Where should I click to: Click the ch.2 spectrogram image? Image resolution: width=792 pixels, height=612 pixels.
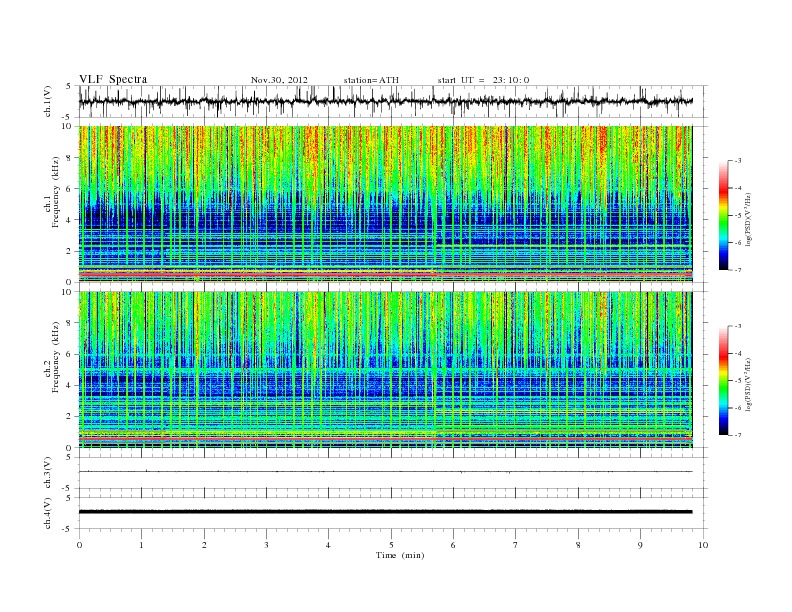385,370
